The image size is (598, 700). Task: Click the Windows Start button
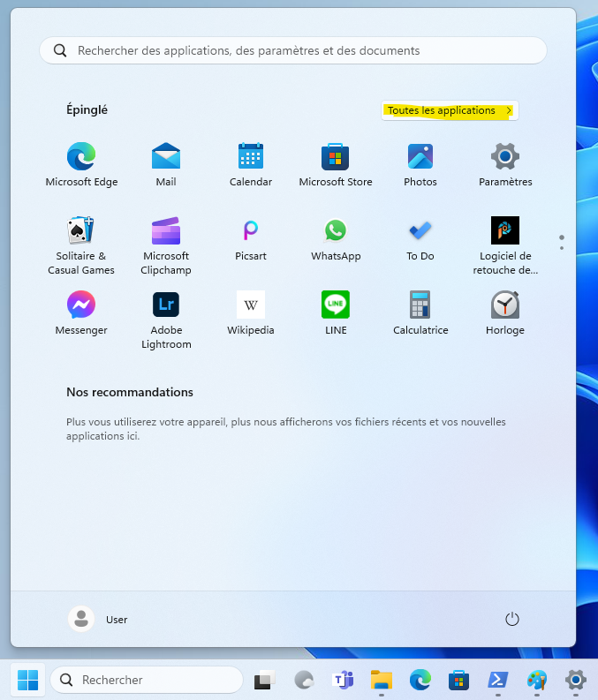pyautogui.click(x=27, y=680)
